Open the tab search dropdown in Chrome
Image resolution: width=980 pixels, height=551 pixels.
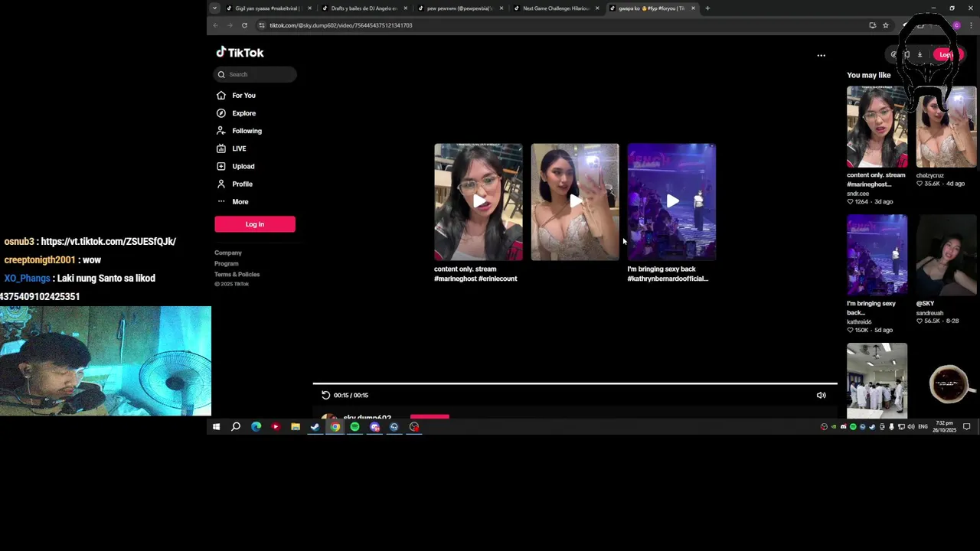(214, 8)
